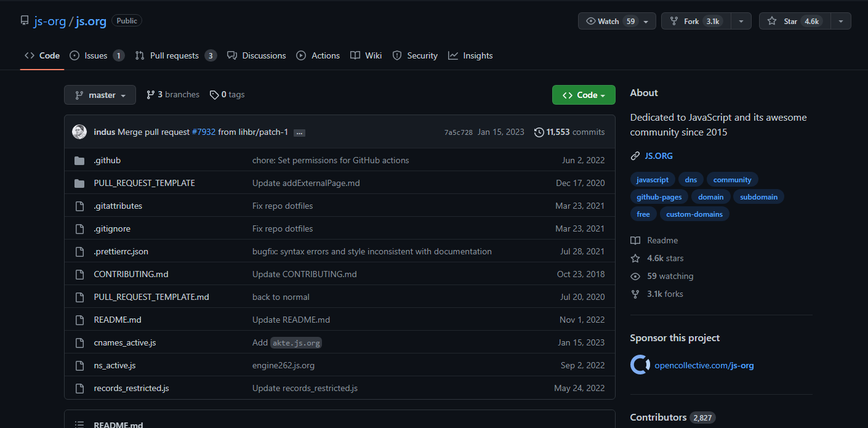Viewport: 868px width, 428px height.
Task: Click the file icon beside ns_active.js
Action: pos(79,365)
